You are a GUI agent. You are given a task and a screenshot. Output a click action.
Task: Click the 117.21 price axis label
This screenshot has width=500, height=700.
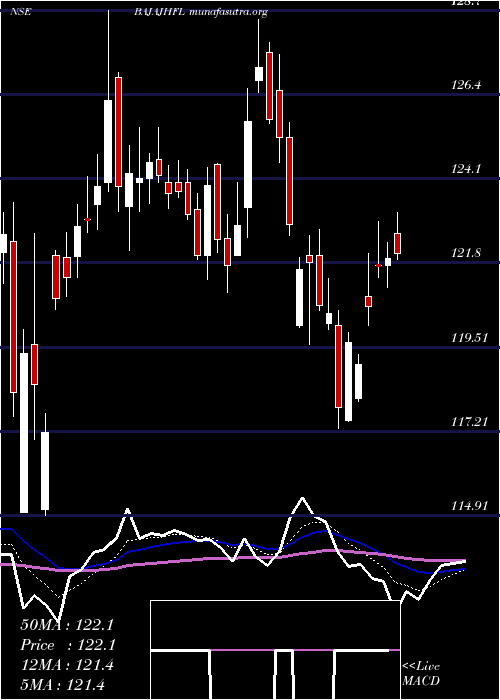[x=469, y=421]
